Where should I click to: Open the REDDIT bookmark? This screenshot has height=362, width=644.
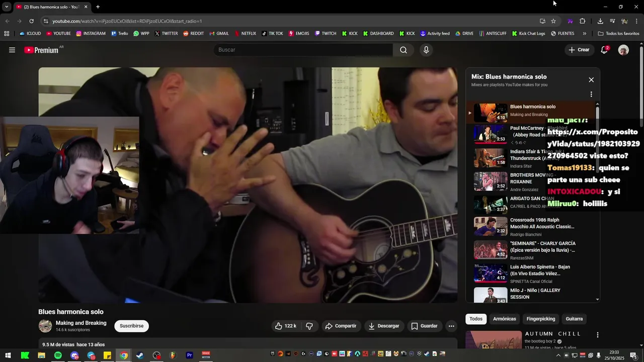pyautogui.click(x=193, y=34)
